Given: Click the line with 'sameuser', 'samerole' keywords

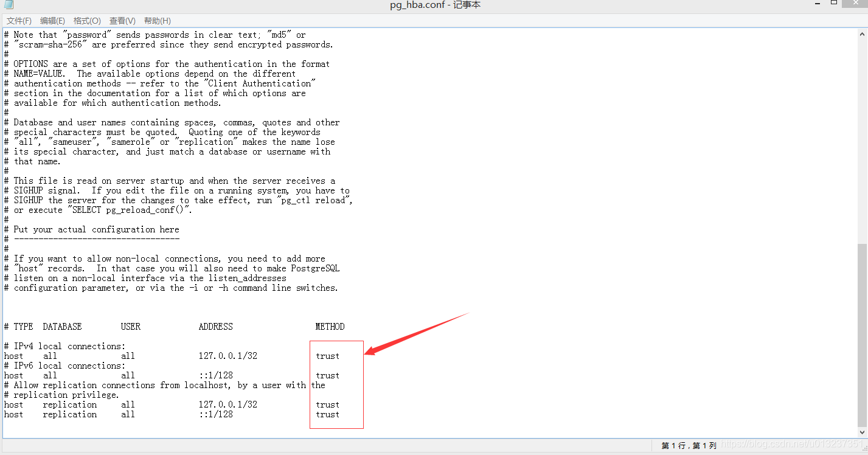Looking at the screenshot, I should (169, 142).
